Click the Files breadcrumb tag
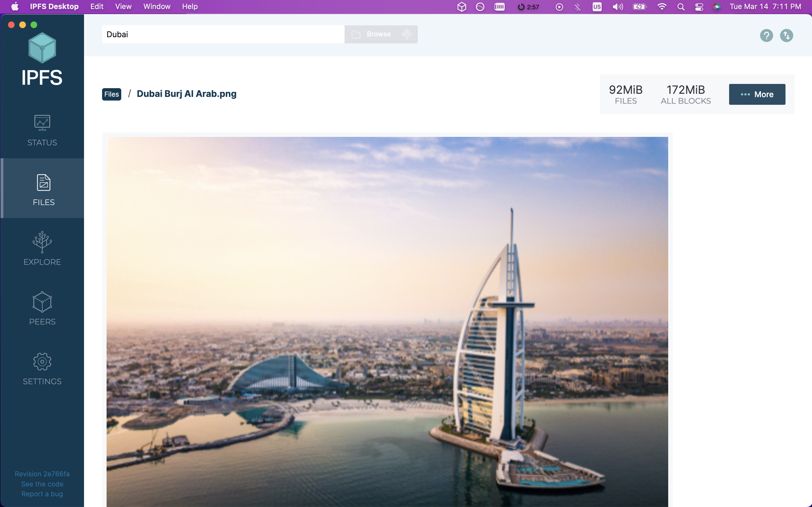 point(111,94)
